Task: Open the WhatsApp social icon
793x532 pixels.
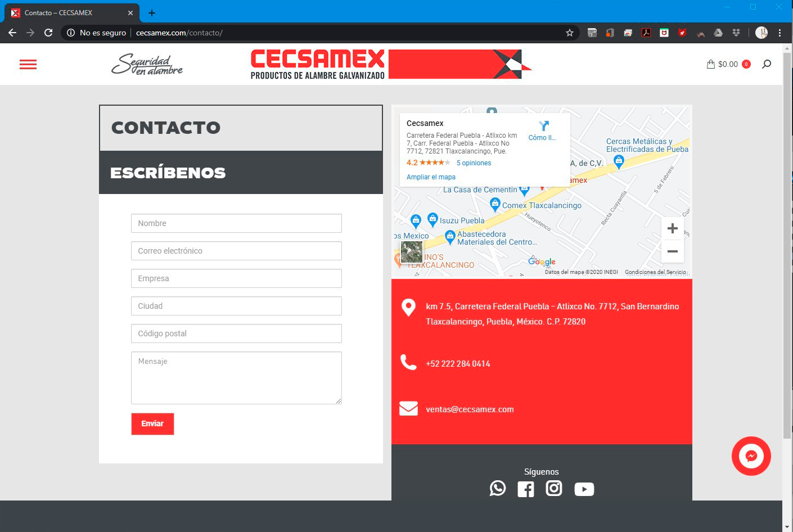Action: pos(498,488)
